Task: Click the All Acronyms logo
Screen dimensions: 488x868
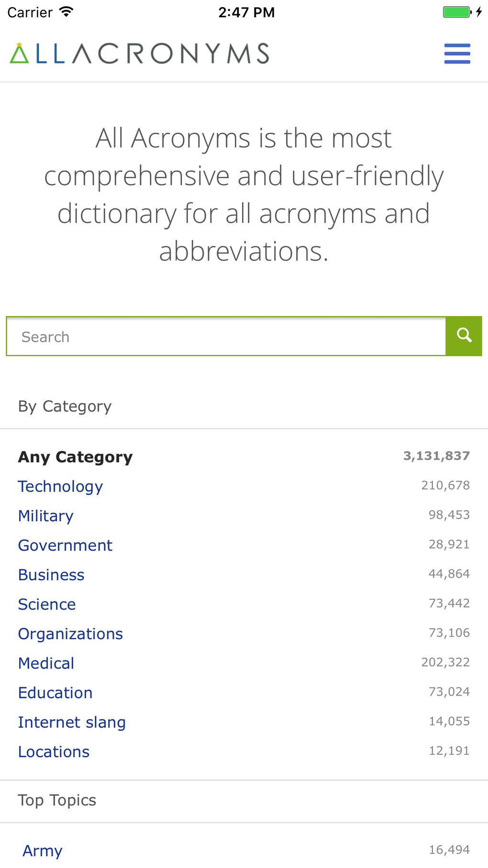Action: coord(139,53)
